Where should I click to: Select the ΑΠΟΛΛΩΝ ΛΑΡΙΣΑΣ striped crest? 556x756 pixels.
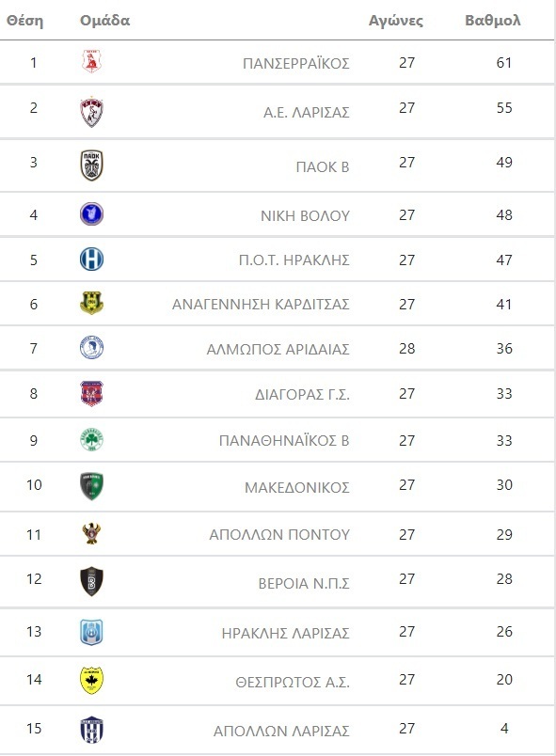coord(91,730)
